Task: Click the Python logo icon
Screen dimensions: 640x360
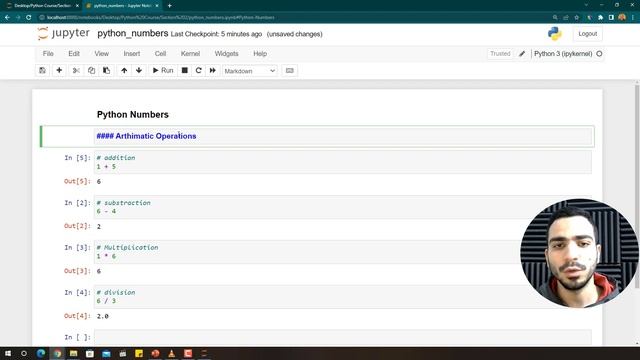Action: 555,34
